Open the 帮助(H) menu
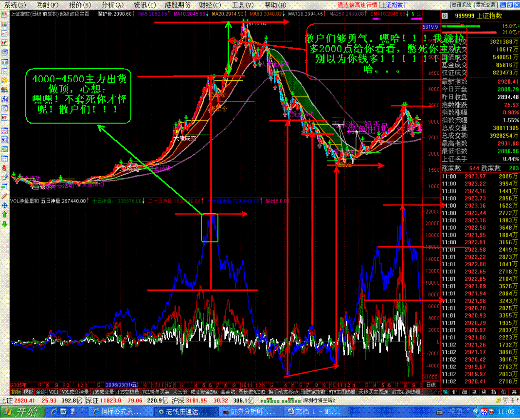Viewport: 520px width, 420px height. pos(275,5)
